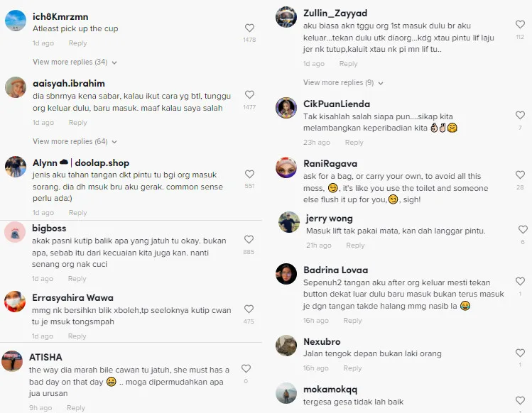Open CikPuanLienda's avatar

tap(286, 108)
